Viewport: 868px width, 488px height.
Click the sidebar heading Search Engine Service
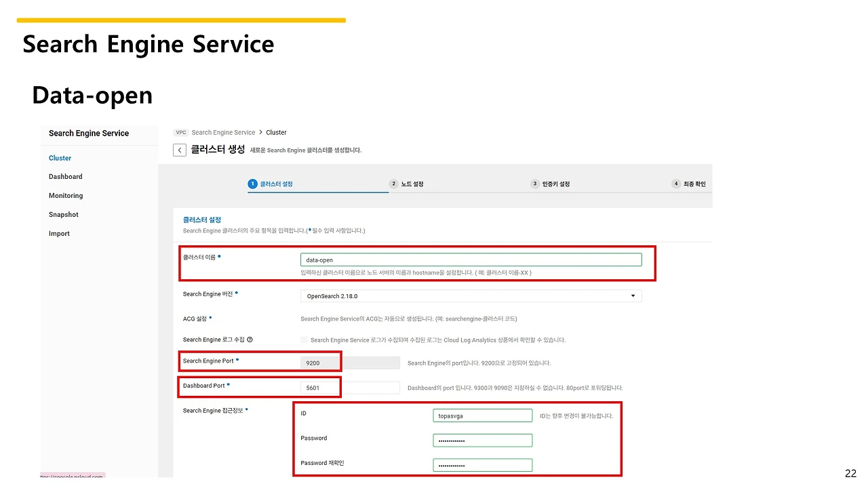click(x=89, y=134)
